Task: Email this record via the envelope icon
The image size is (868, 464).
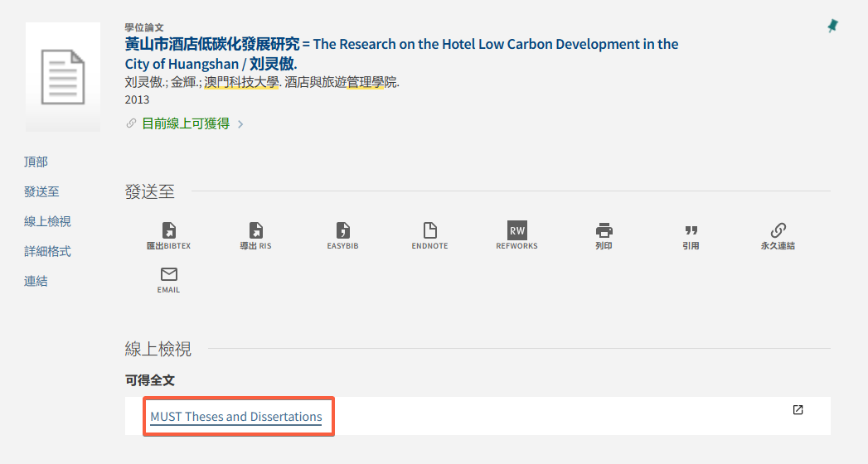Action: [x=168, y=275]
